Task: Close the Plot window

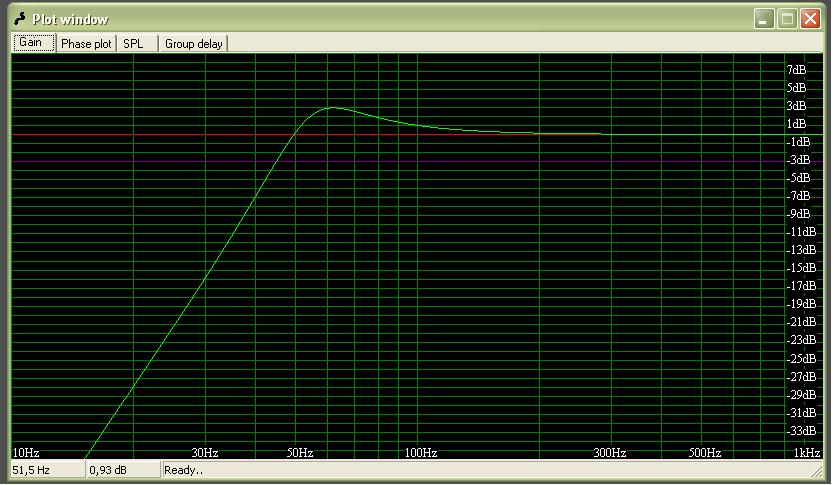Action: [811, 19]
